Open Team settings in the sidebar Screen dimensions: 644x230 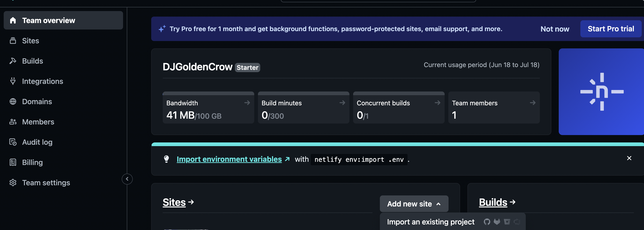63,182
